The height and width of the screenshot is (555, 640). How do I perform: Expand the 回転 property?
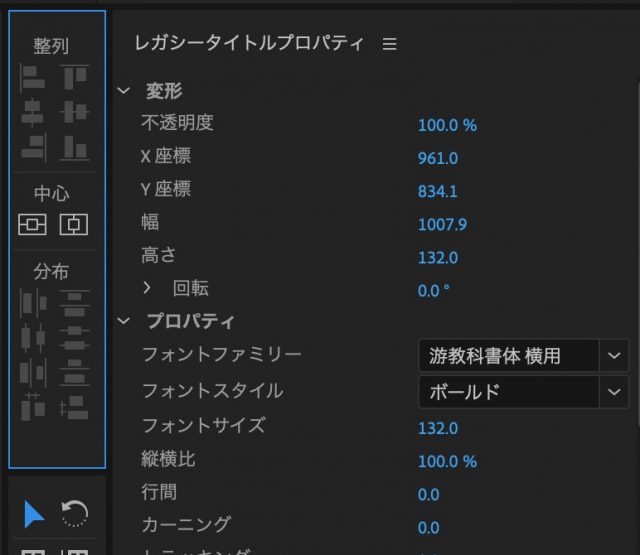(147, 288)
